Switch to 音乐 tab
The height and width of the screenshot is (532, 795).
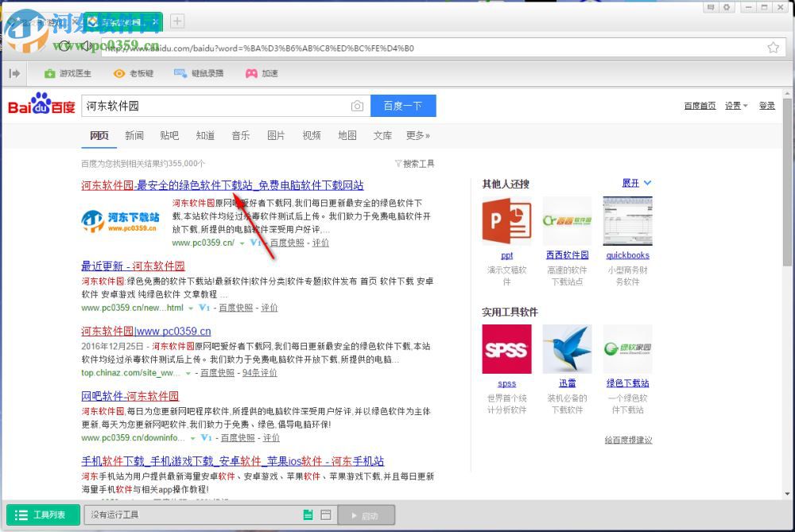pos(240,135)
